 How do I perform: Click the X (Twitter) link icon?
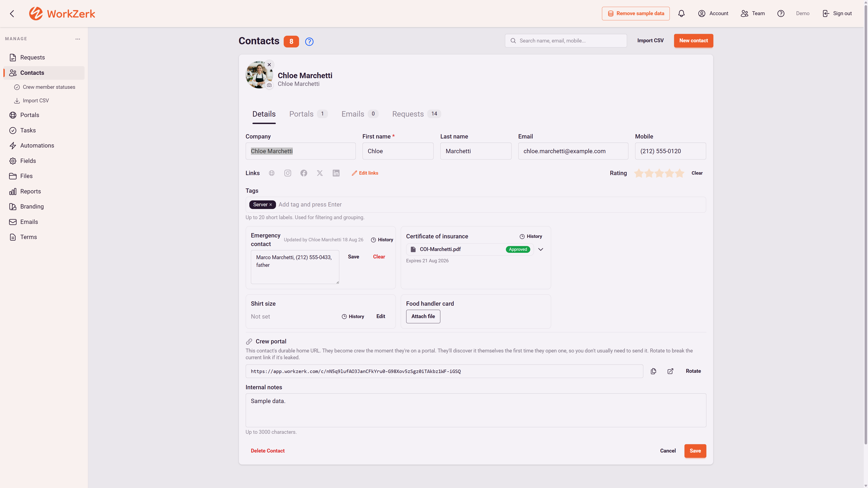click(320, 173)
